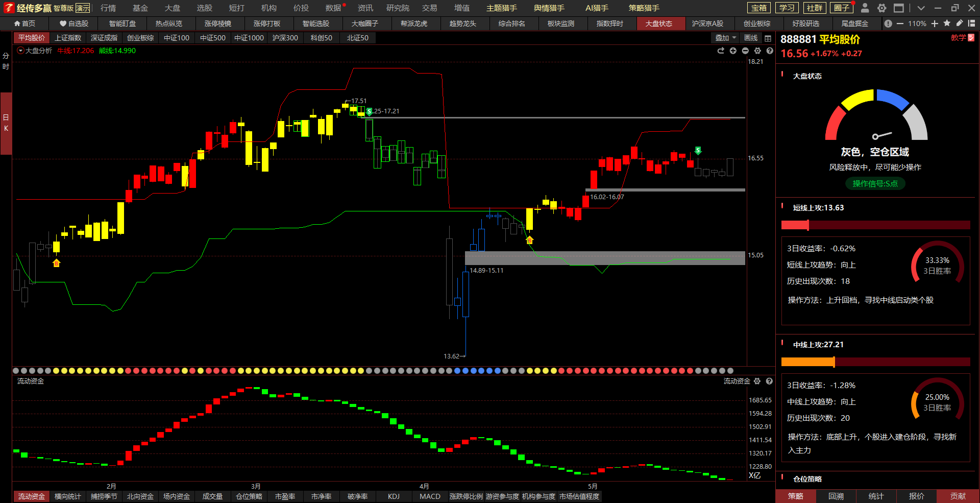Click the 圈子 button
Screen dimensions: 980x503
(842, 8)
